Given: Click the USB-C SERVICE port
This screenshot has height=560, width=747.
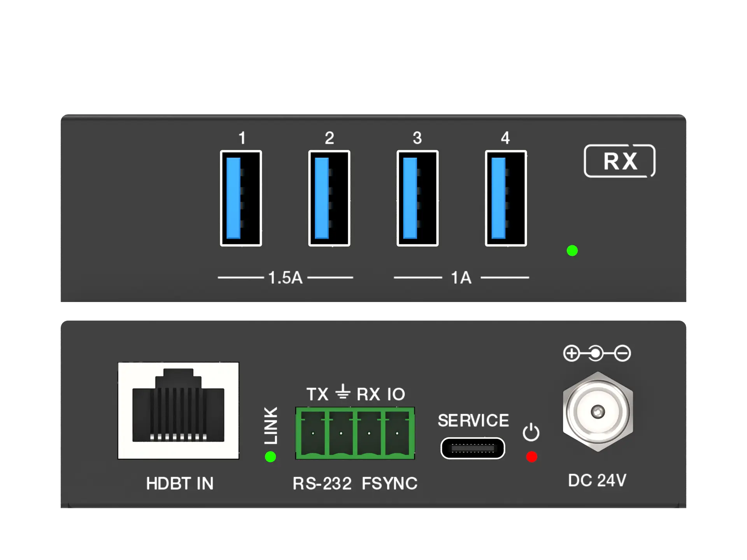Looking at the screenshot, I should [x=473, y=448].
